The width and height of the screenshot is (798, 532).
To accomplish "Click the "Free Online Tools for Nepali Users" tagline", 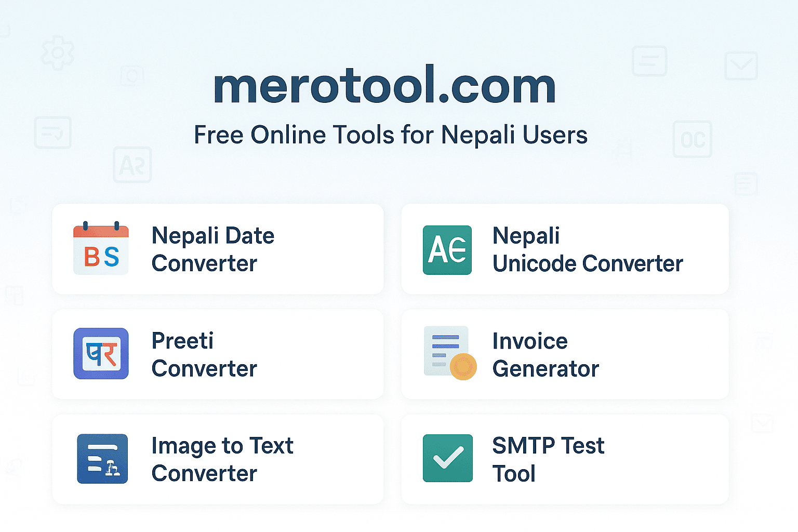I will 391,135.
